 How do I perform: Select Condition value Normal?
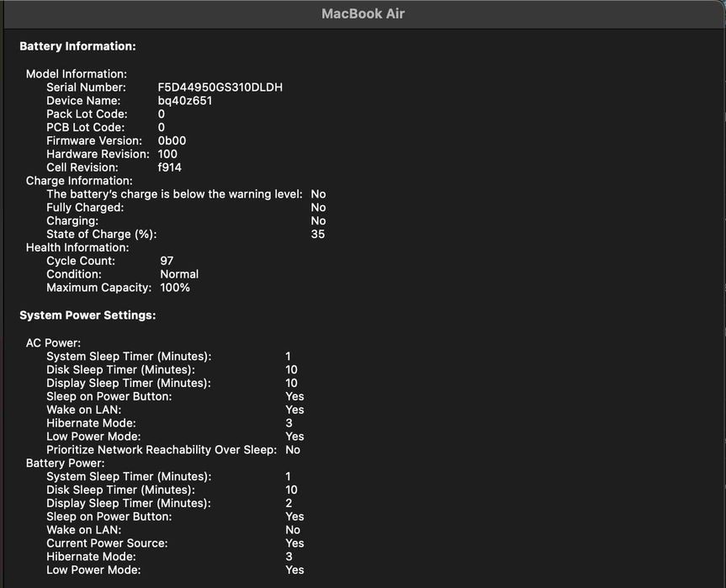coord(179,274)
